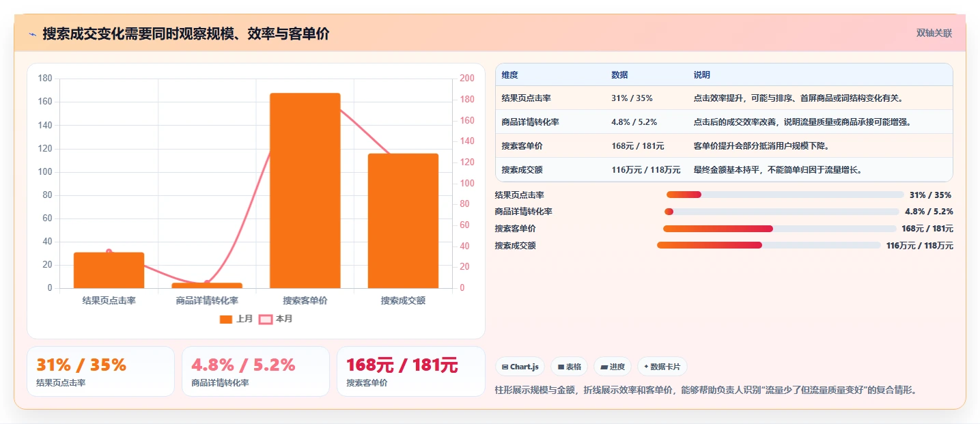
Task: Click the pink line point above 结果页点击率 bar
Action: pos(109,252)
